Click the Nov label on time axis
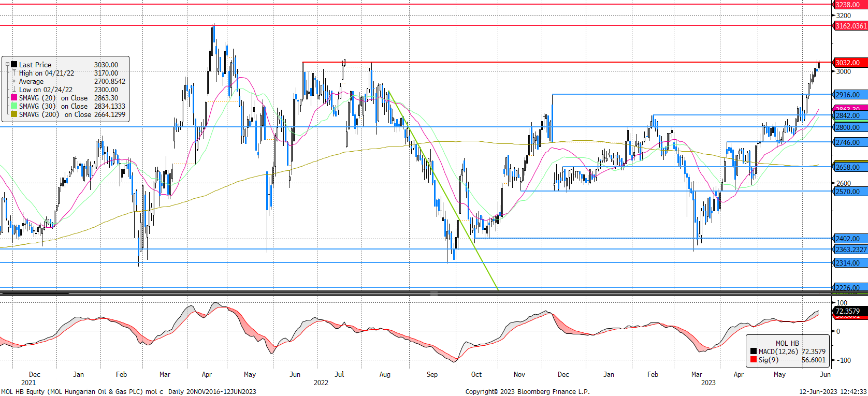 tap(519, 374)
